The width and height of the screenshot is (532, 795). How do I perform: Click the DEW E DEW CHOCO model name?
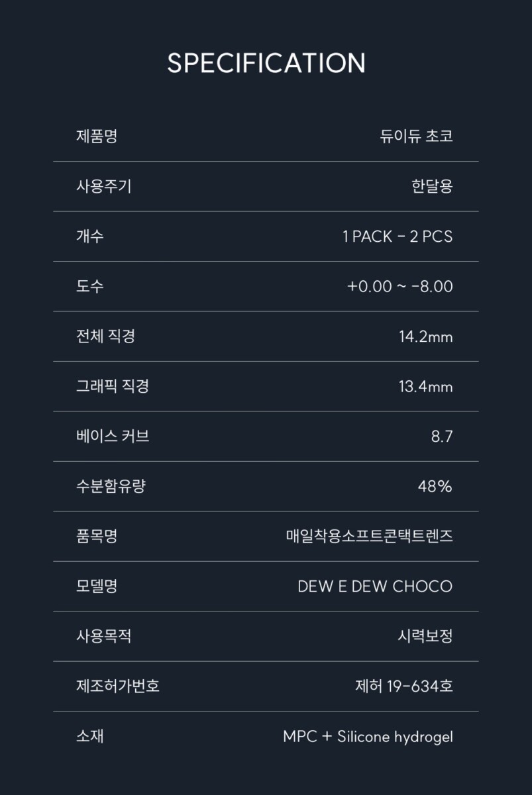(375, 586)
